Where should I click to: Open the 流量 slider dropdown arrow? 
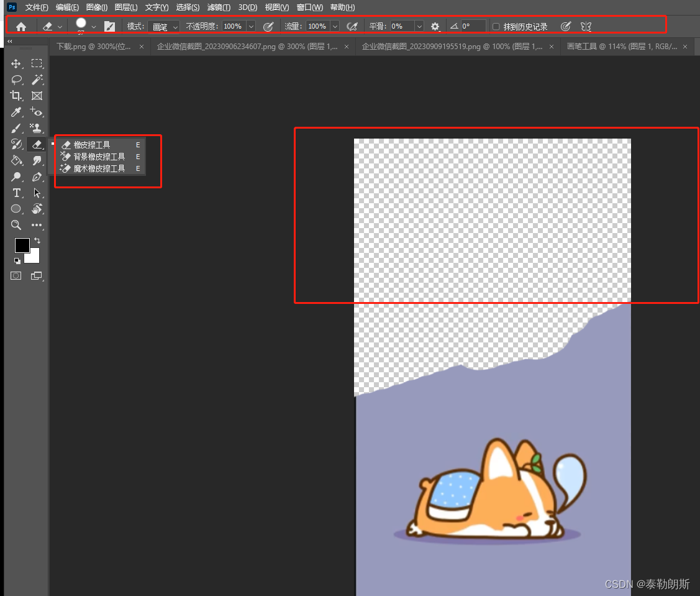(x=335, y=27)
